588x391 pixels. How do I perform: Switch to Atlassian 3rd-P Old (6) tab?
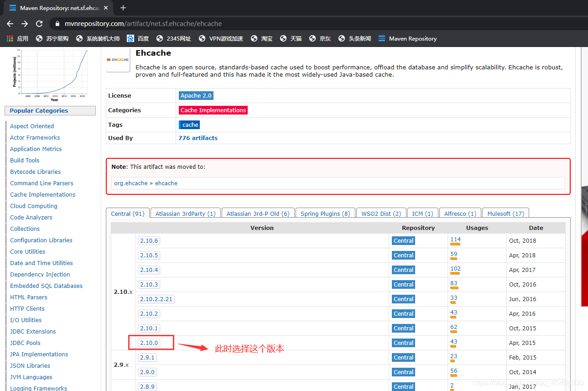coord(258,214)
